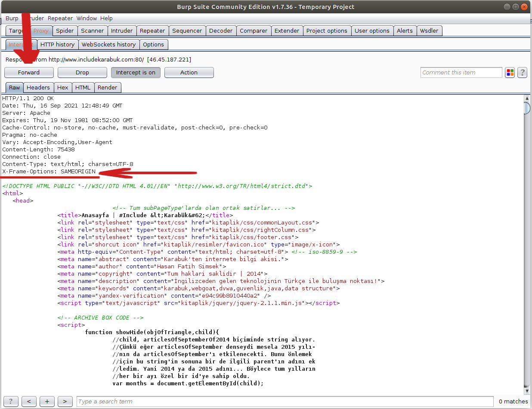Open the help question mark button near comment field

point(522,73)
